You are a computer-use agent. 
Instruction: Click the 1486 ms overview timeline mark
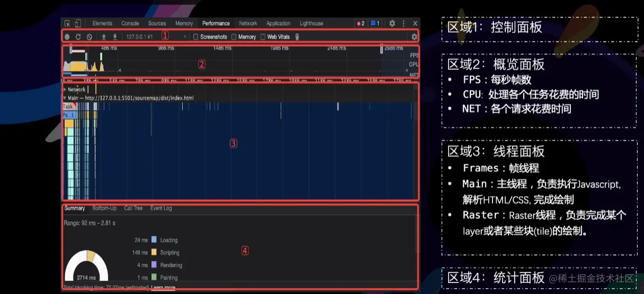point(222,48)
